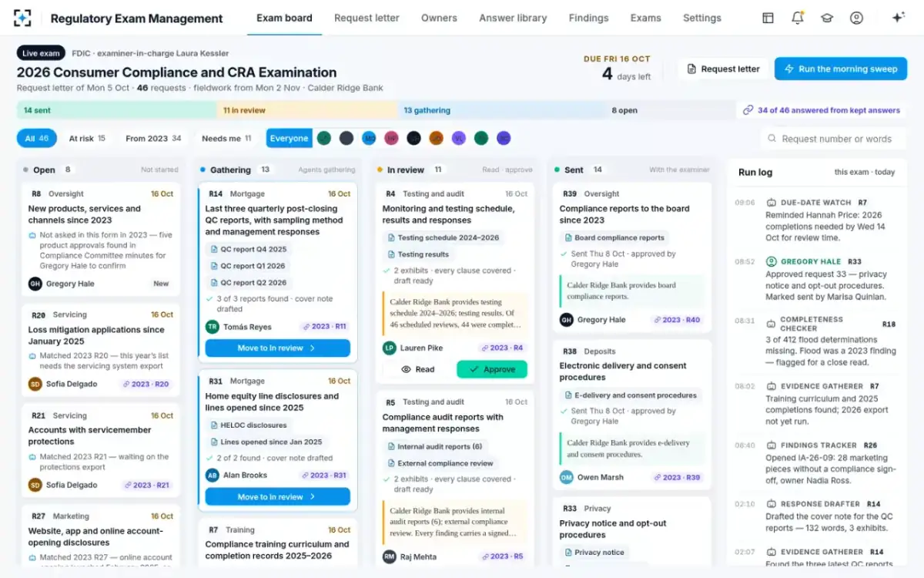Toggle the From 2023 filter

point(153,139)
